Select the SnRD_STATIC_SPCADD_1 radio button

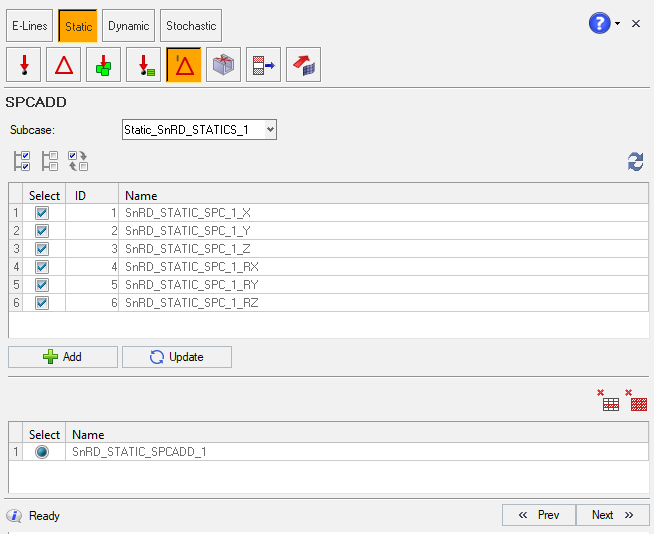click(42, 452)
